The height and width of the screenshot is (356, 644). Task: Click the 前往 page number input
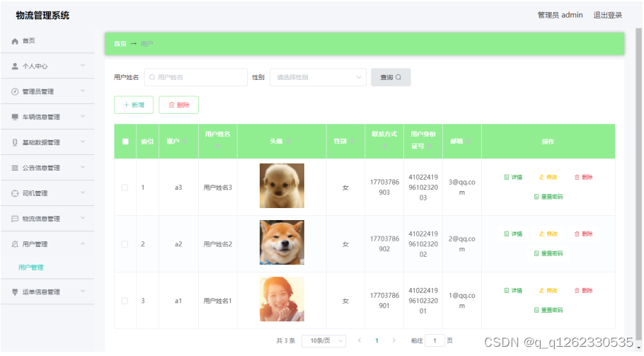[x=435, y=341]
